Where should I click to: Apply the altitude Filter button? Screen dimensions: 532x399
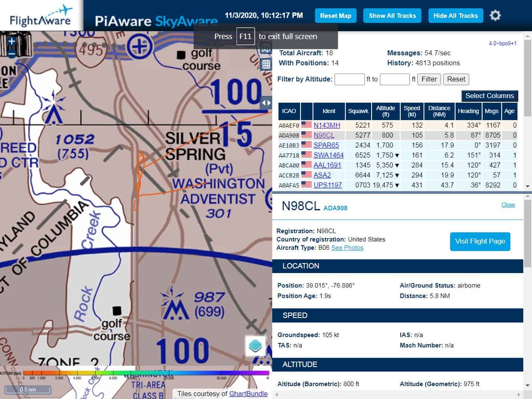(429, 79)
